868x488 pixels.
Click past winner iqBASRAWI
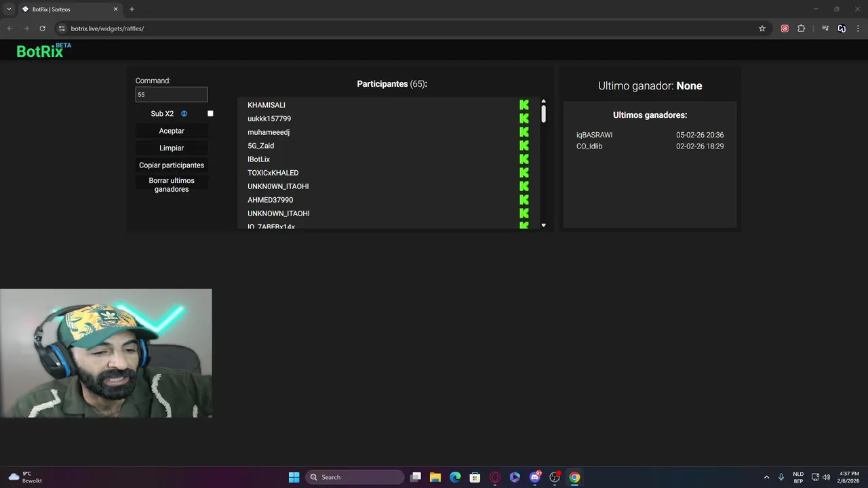coord(595,135)
